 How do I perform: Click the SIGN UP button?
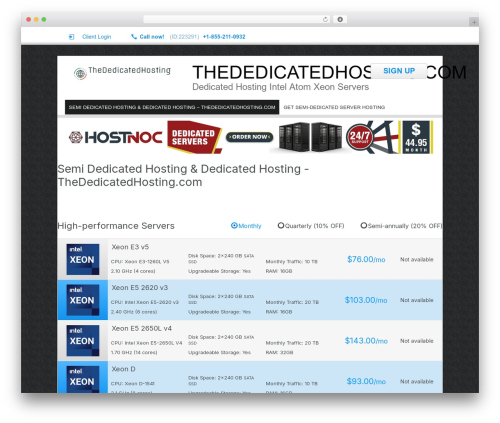(x=399, y=71)
